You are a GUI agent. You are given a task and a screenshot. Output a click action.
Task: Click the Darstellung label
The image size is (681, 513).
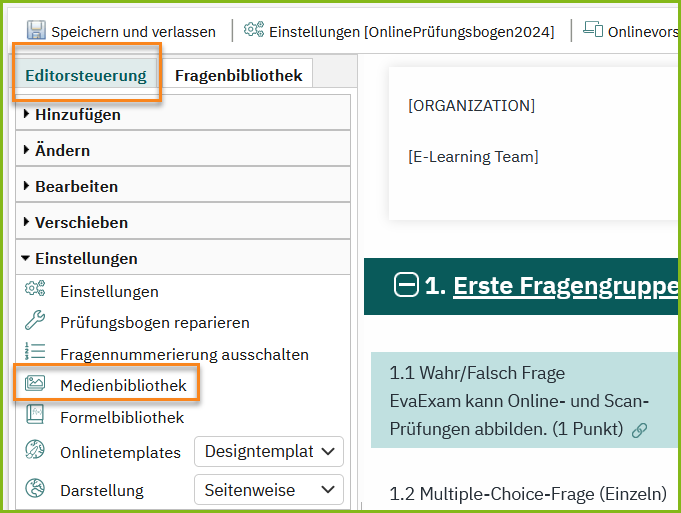pyautogui.click(x=102, y=491)
